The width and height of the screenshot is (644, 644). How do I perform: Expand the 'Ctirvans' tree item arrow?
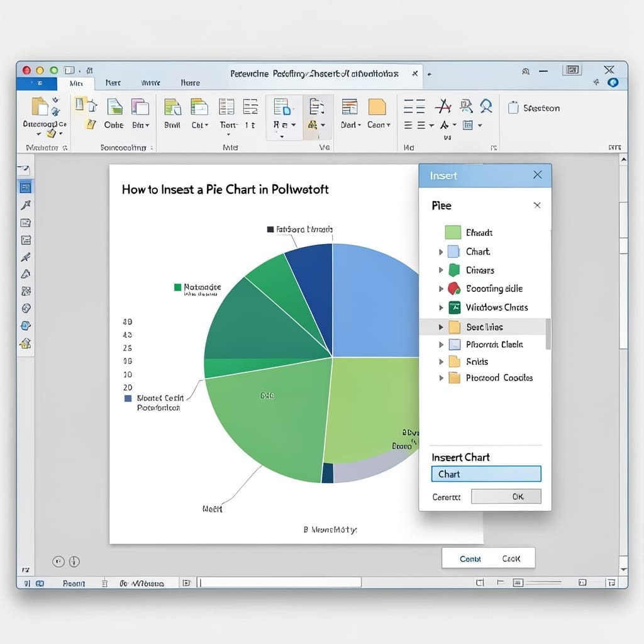tap(441, 270)
